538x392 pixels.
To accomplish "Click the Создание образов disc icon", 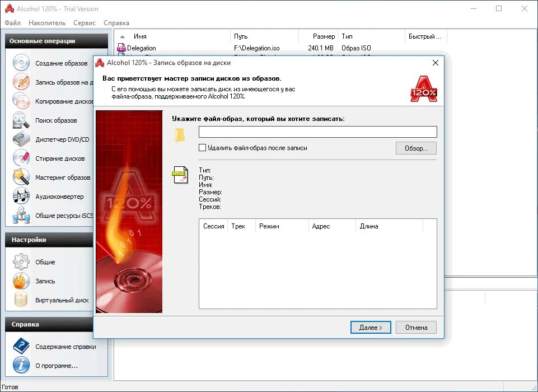I will (21, 63).
